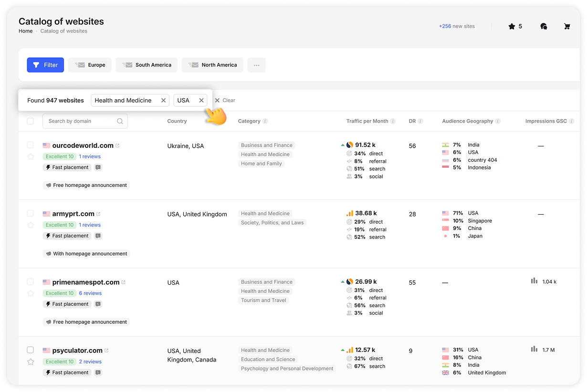Switch to the North America filter

pyautogui.click(x=212, y=65)
